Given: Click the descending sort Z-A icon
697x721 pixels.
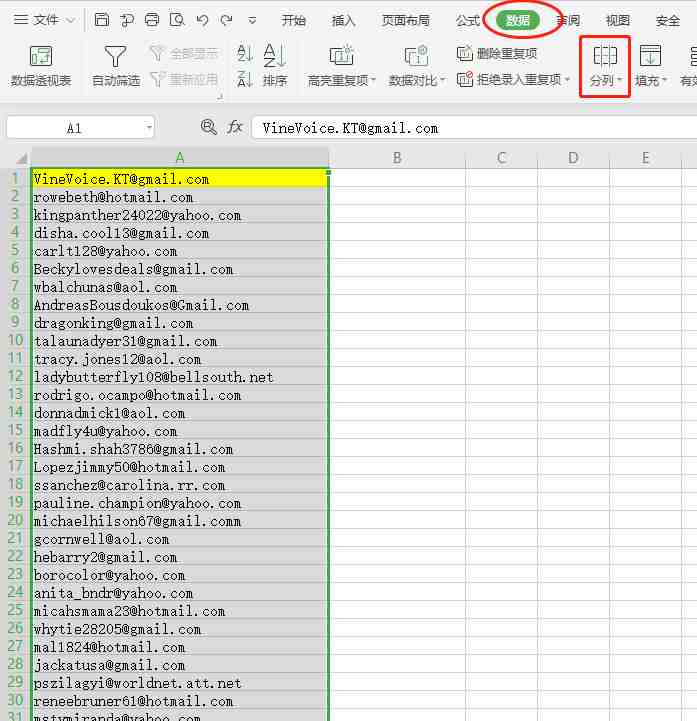Looking at the screenshot, I should [245, 80].
